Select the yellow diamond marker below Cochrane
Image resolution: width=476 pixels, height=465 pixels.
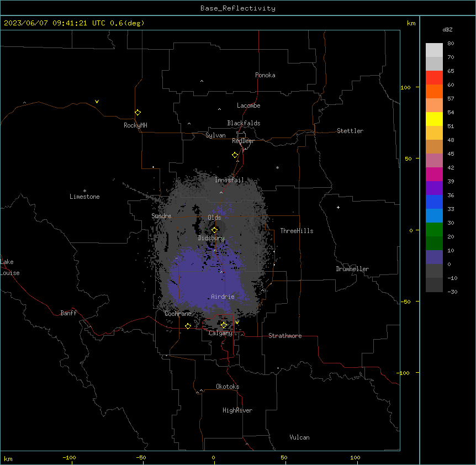click(188, 326)
